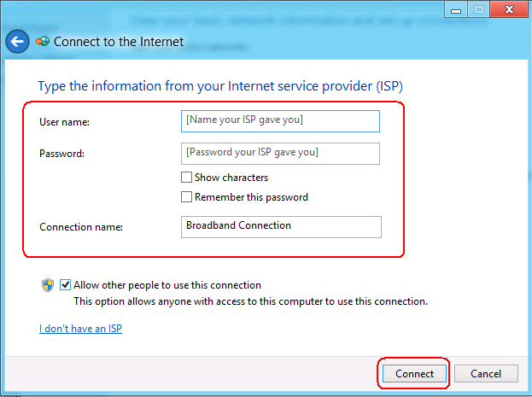Minimize the Connect to the Internet window
This screenshot has width=532, height=397.
[456, 9]
